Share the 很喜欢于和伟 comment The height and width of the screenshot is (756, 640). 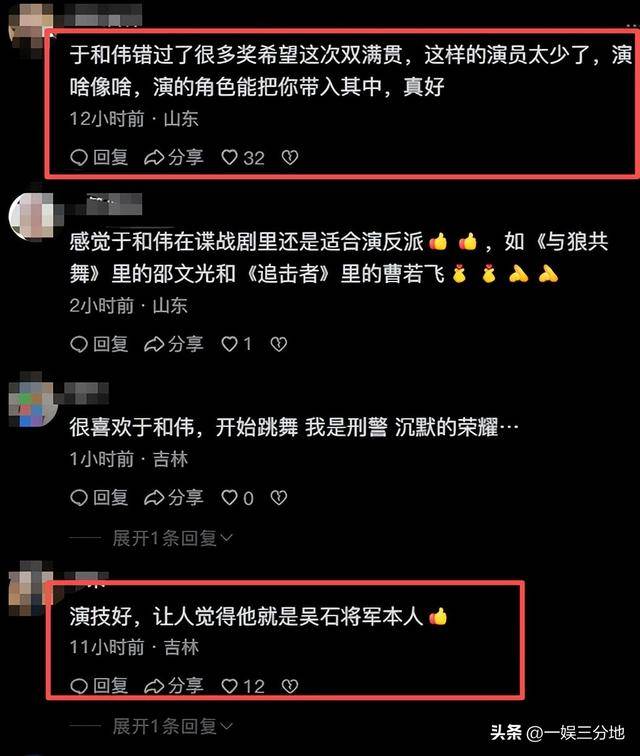point(174,498)
